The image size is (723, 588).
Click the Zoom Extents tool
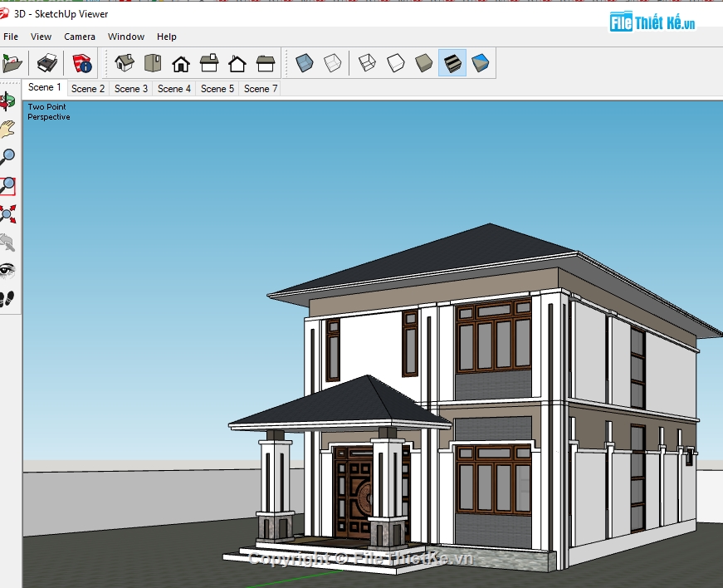tap(7, 214)
